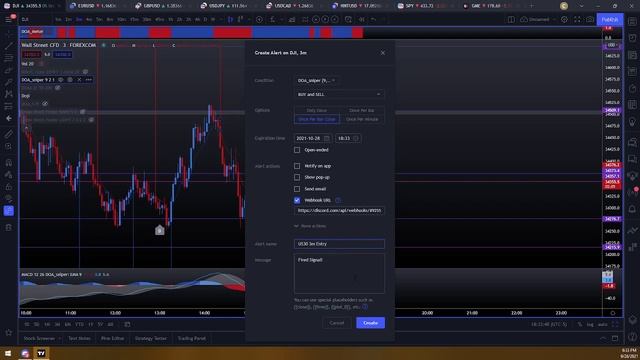Click the back arrow in left toolbar
The image size is (640, 360).
tap(9, 118)
